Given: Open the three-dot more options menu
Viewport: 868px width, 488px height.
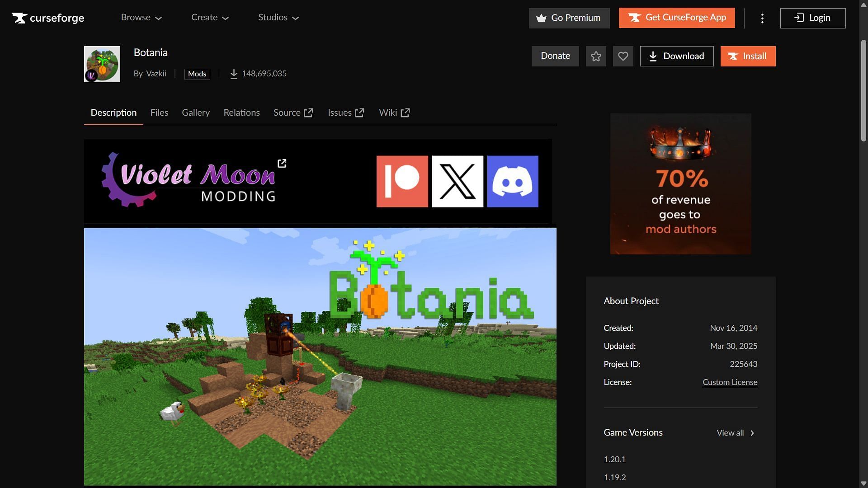Looking at the screenshot, I should click(762, 18).
